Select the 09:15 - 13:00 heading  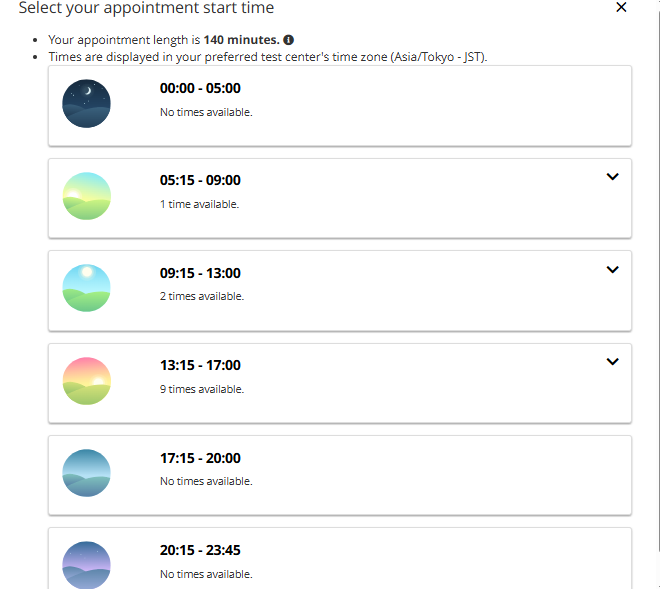(200, 273)
